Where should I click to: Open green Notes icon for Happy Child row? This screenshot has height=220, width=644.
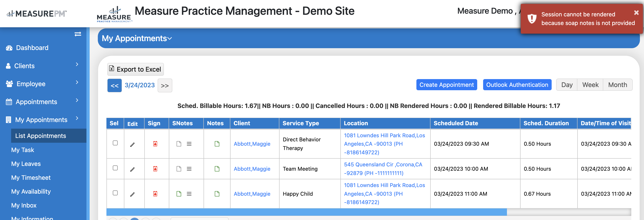[x=217, y=194]
